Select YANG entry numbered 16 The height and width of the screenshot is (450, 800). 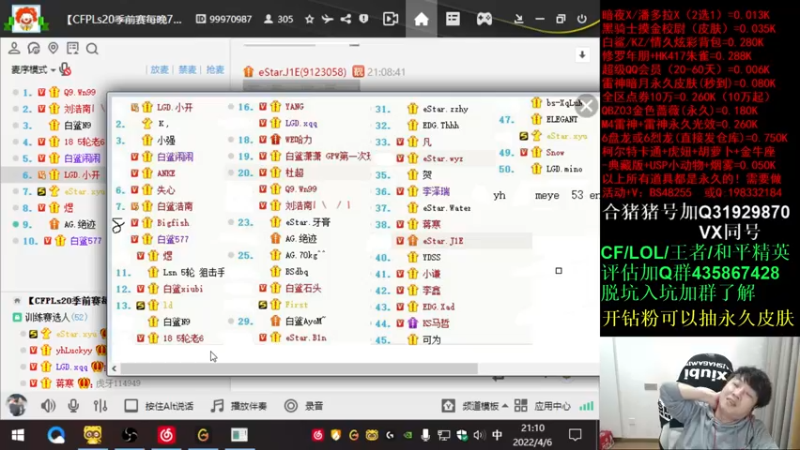click(x=294, y=107)
